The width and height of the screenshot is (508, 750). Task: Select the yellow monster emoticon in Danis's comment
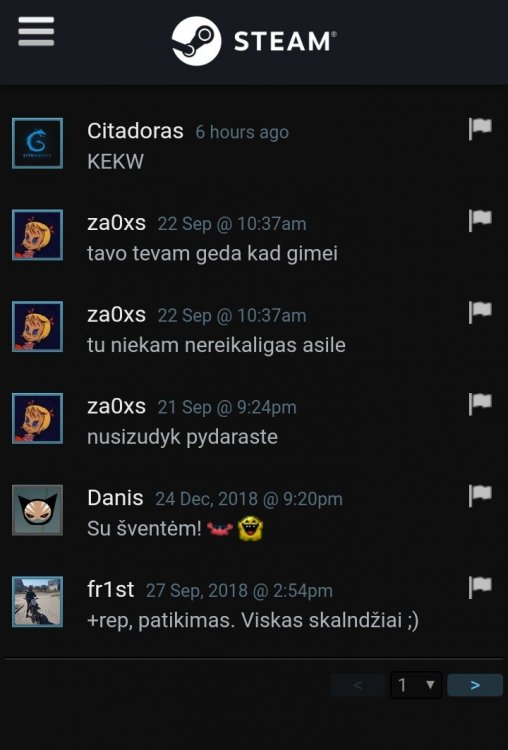click(x=251, y=529)
